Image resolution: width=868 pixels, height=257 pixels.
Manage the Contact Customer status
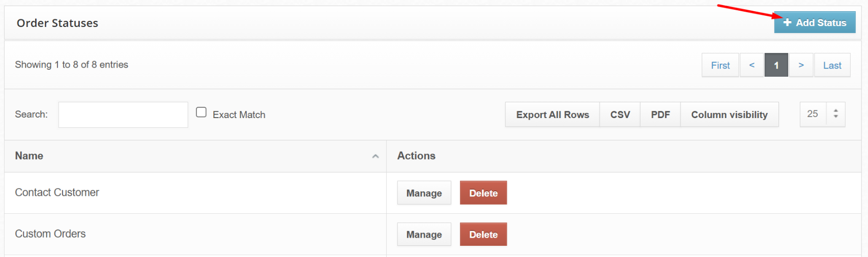pos(424,193)
